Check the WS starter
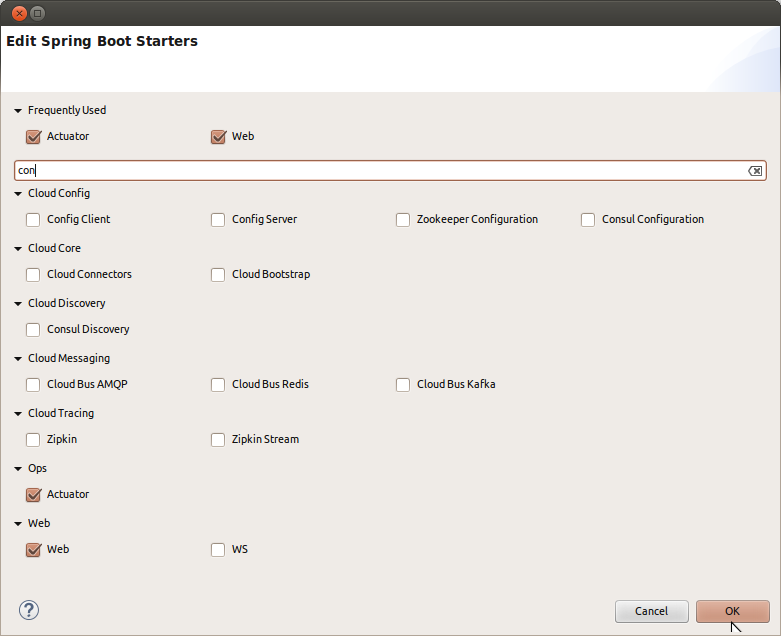 click(x=218, y=550)
